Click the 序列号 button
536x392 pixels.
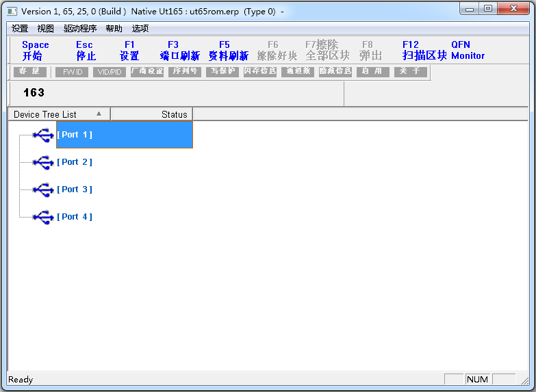[185, 71]
